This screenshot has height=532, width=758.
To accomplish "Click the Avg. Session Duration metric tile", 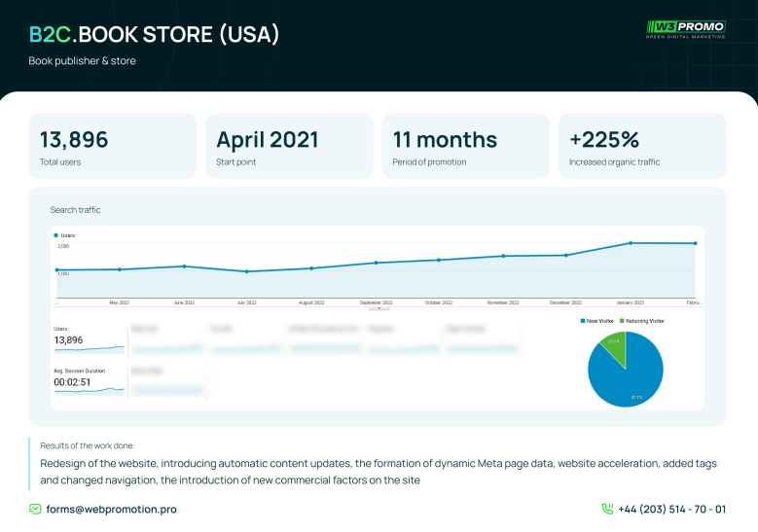I will [88, 380].
